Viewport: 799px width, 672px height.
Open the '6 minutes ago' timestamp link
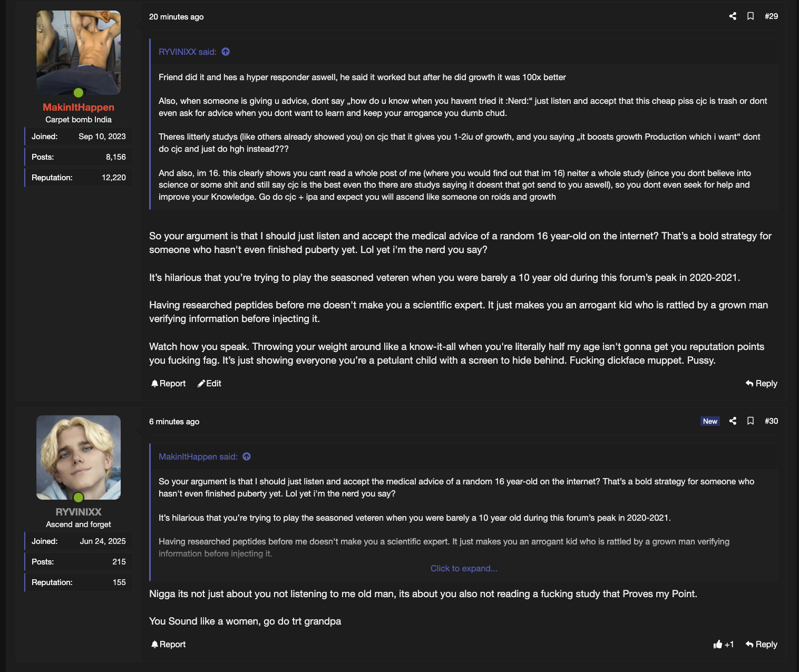pyautogui.click(x=174, y=422)
